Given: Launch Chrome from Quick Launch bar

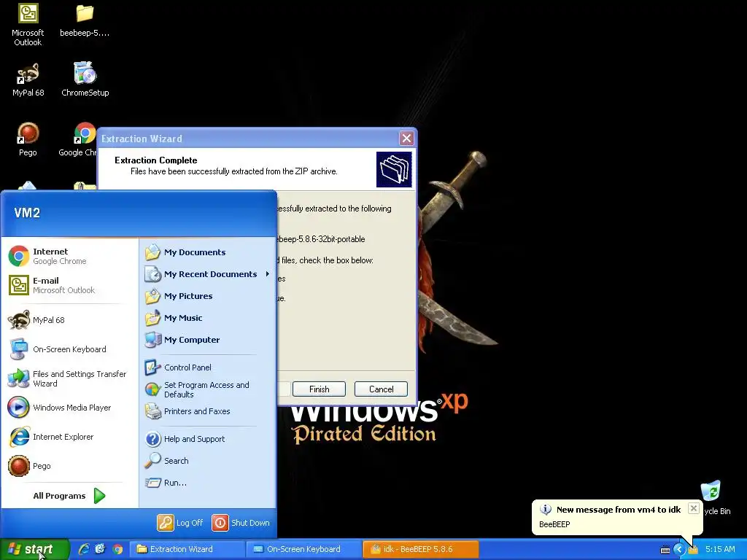Looking at the screenshot, I should pyautogui.click(x=117, y=549).
